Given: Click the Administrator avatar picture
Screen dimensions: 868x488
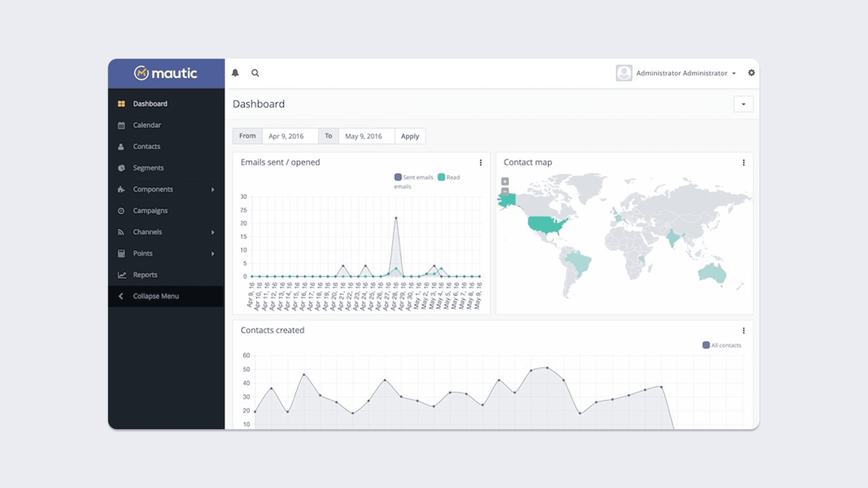Looking at the screenshot, I should (624, 73).
